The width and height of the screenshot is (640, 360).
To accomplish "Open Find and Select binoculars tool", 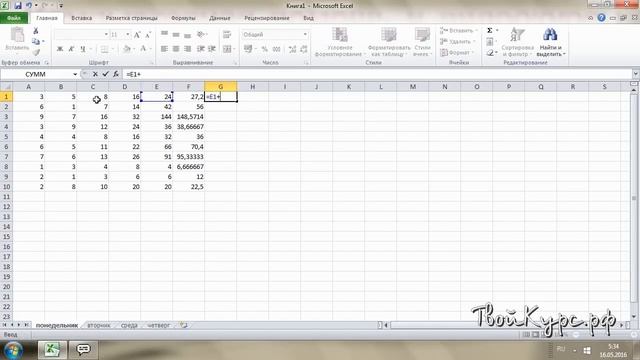I will click(x=550, y=42).
